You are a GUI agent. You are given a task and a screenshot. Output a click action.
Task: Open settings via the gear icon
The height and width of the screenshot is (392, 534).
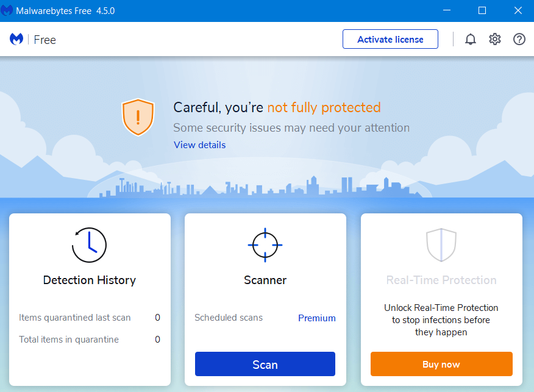[495, 40]
